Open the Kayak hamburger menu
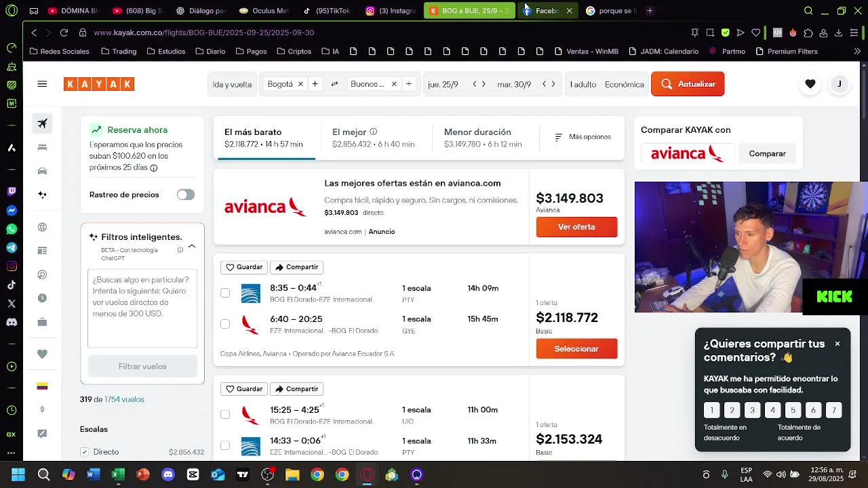The width and height of the screenshot is (868, 488). [x=42, y=84]
